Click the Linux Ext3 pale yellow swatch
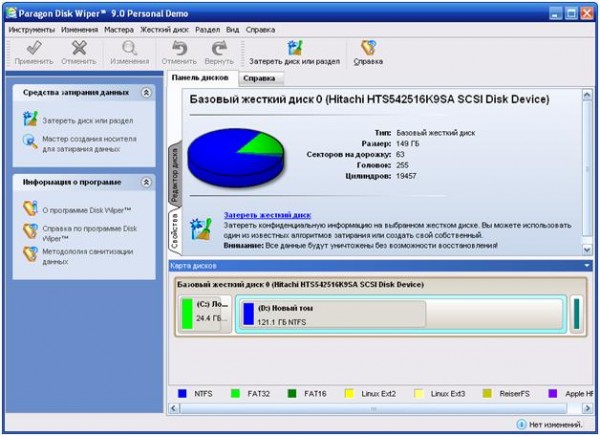 click(419, 394)
